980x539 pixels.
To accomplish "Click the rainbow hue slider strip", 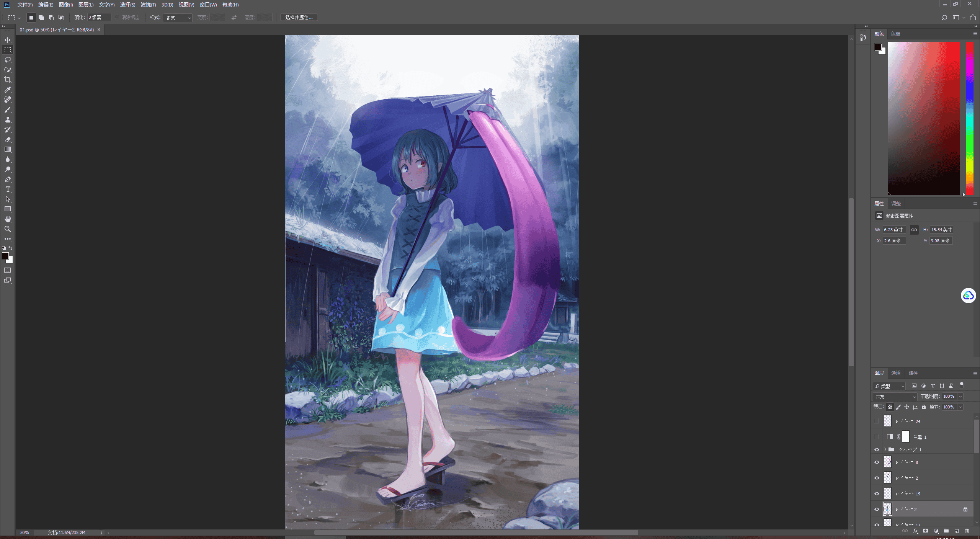I will [970, 118].
